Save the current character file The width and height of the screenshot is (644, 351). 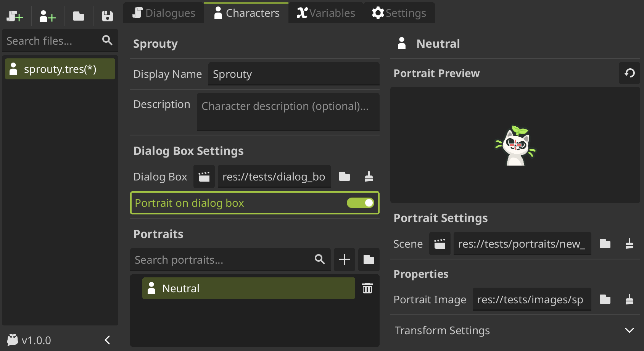click(x=107, y=16)
